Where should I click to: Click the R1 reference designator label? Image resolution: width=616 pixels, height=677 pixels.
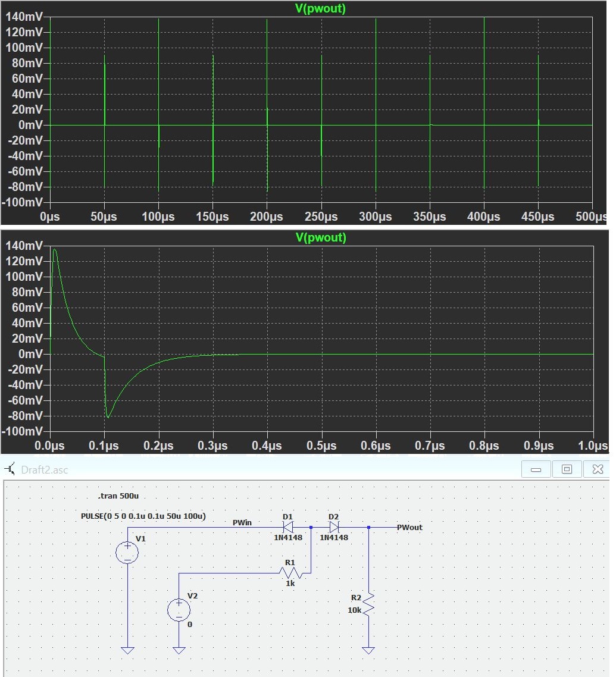[x=290, y=563]
